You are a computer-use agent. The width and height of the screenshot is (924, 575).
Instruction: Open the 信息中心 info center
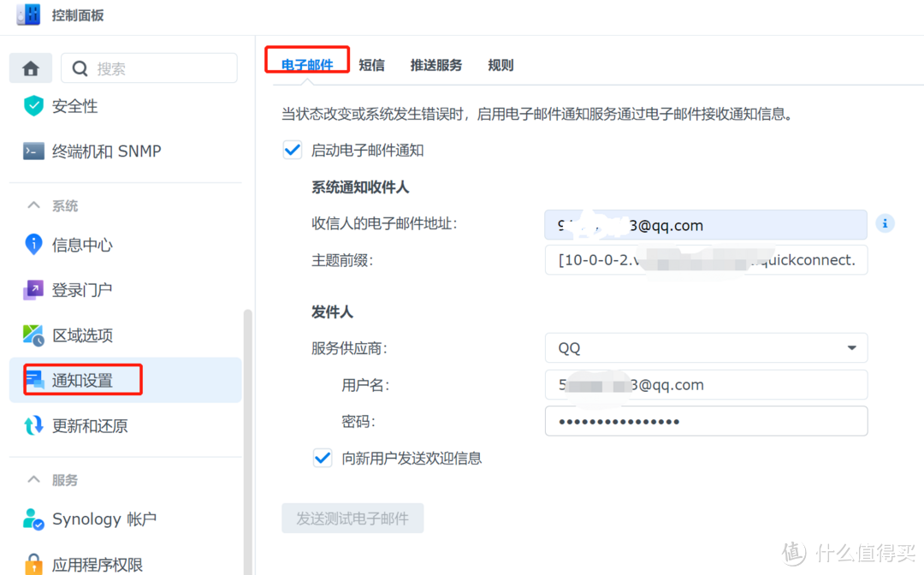(83, 245)
